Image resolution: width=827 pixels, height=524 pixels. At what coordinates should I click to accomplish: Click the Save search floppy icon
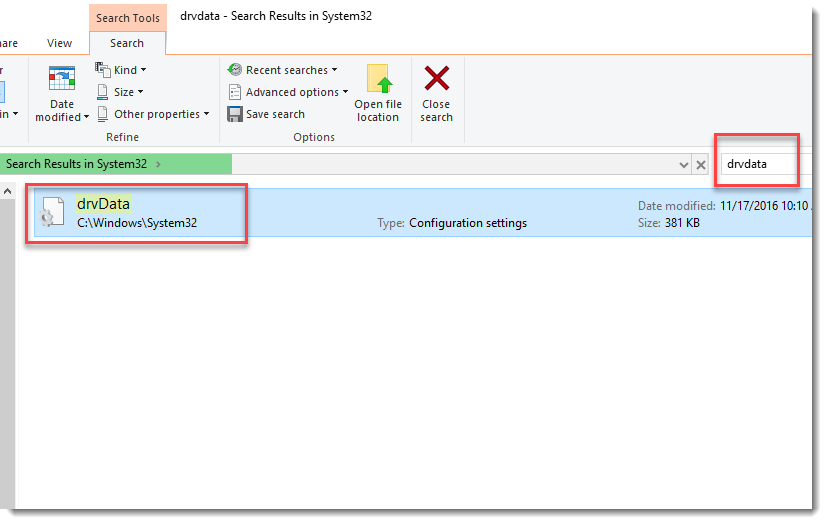point(236,114)
